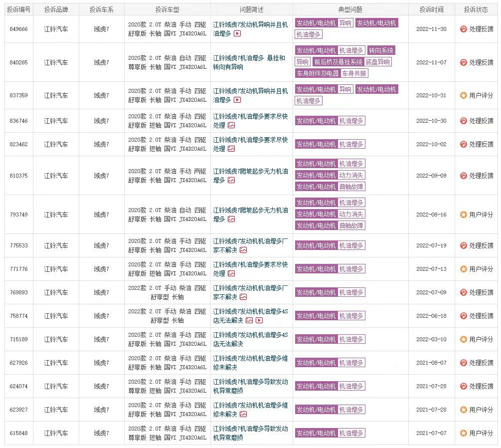Click 异响 tag in complaint 837359 row
The image size is (501, 448).
tap(345, 89)
